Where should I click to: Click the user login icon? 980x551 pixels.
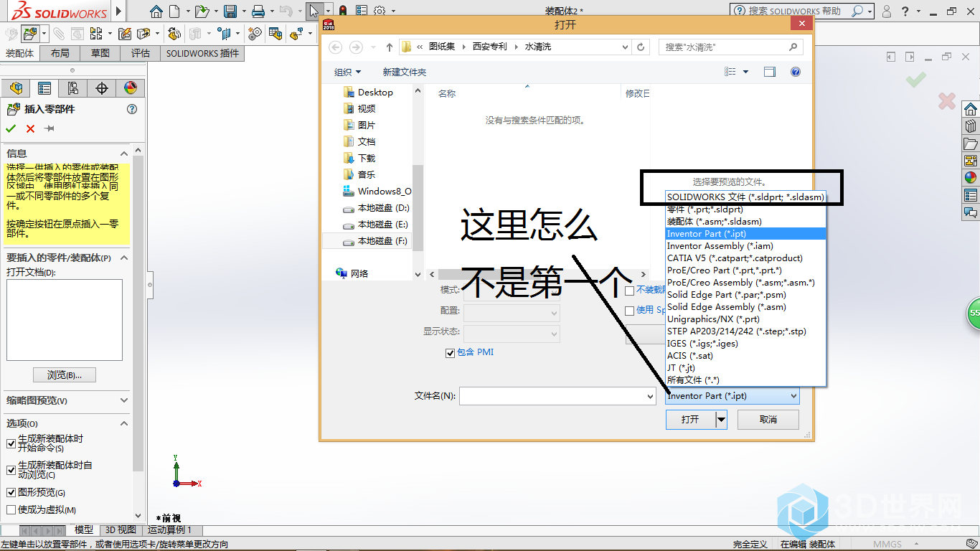click(887, 11)
